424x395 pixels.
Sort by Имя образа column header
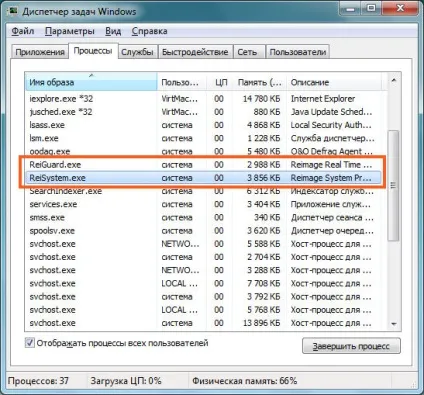pyautogui.click(x=91, y=82)
